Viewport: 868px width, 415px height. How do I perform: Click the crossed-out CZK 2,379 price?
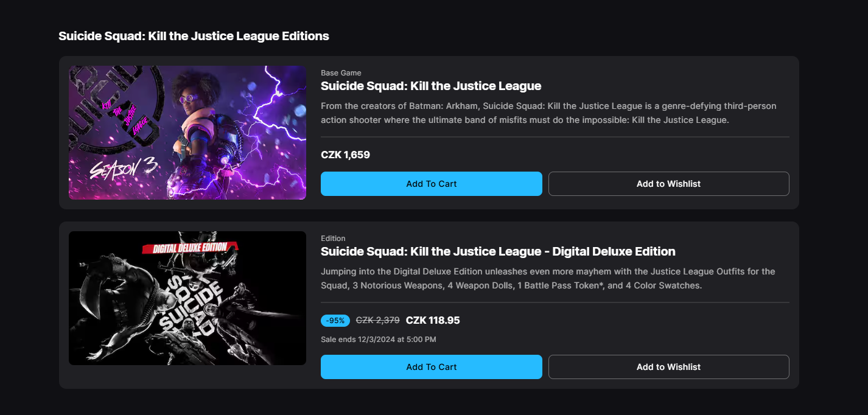[377, 320]
